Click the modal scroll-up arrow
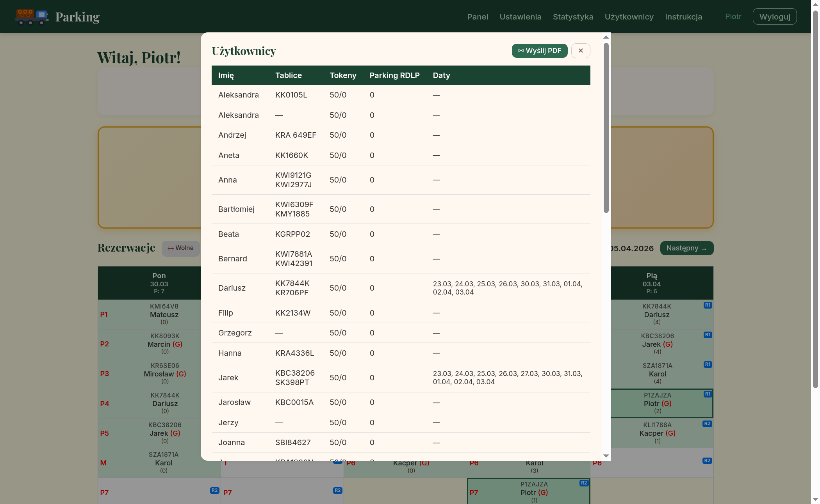Viewport: 820px width, 504px height. [x=606, y=37]
